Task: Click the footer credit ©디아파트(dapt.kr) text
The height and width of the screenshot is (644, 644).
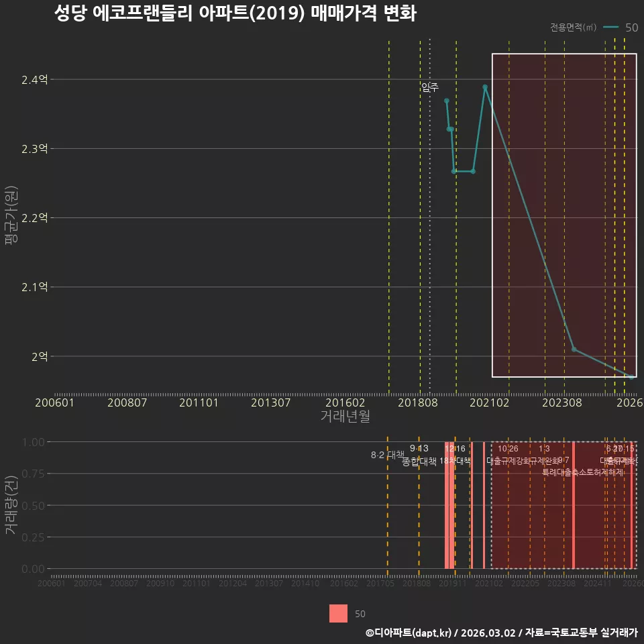Action: 409,633
